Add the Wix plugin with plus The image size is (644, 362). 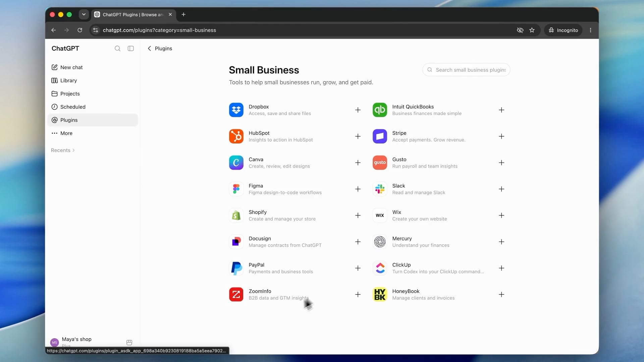[501, 216]
